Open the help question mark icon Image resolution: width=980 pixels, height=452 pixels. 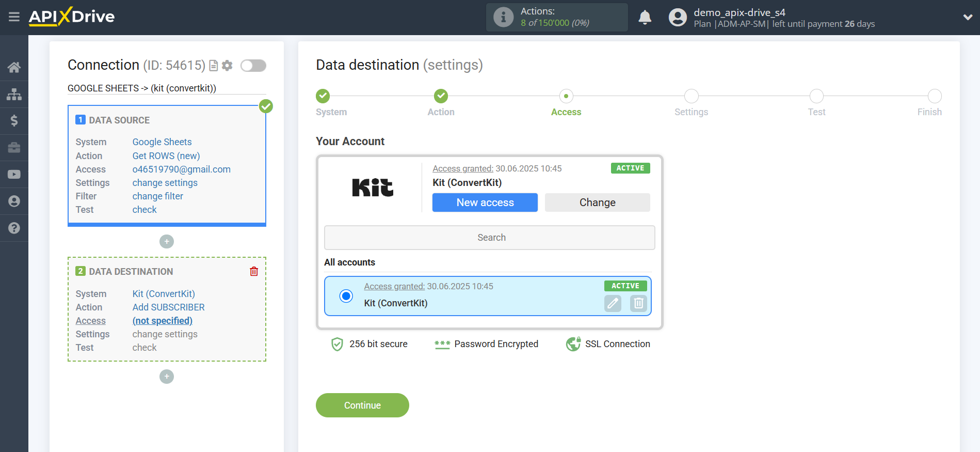pyautogui.click(x=14, y=228)
